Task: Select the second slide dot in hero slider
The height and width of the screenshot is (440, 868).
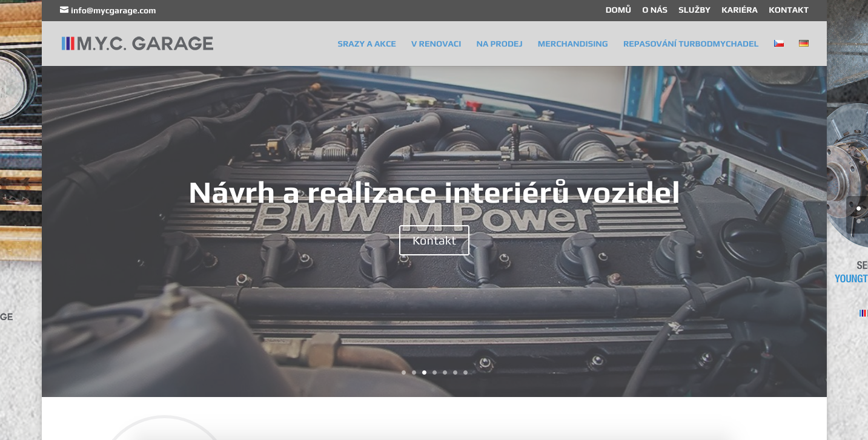Action: [x=414, y=372]
